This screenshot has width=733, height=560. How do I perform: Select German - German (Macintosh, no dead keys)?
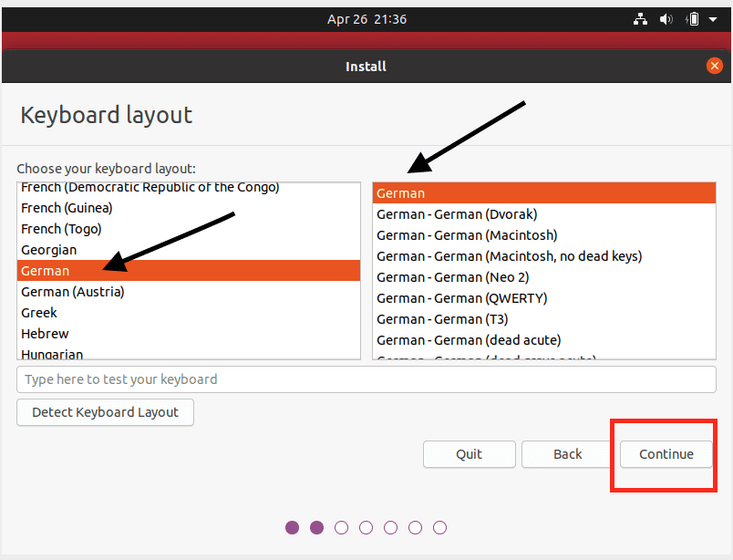509,256
